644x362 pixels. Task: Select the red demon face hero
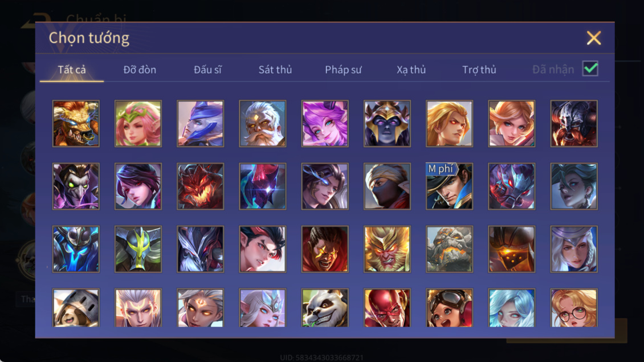pos(201,186)
